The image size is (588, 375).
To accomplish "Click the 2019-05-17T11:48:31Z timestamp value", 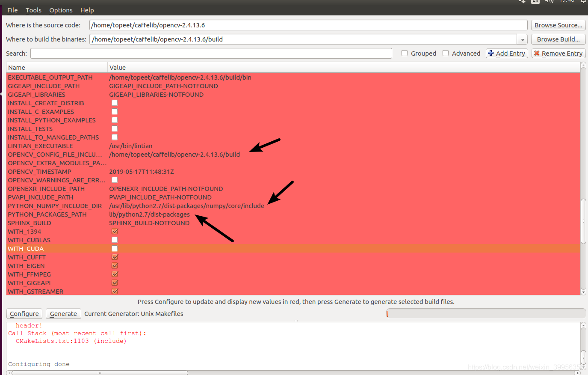I will [x=142, y=172].
